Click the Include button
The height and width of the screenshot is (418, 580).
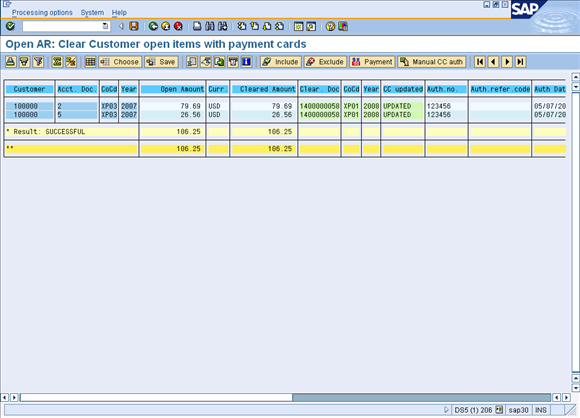coord(281,62)
